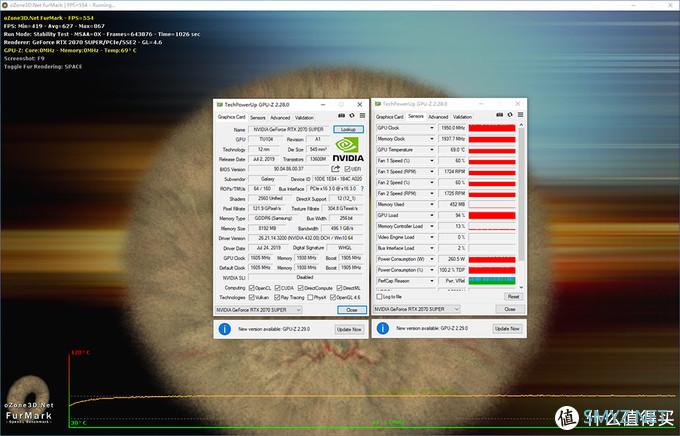Viewport: 680px width, 436px height.
Task: Enable the PhysX checkbox
Action: [x=310, y=297]
